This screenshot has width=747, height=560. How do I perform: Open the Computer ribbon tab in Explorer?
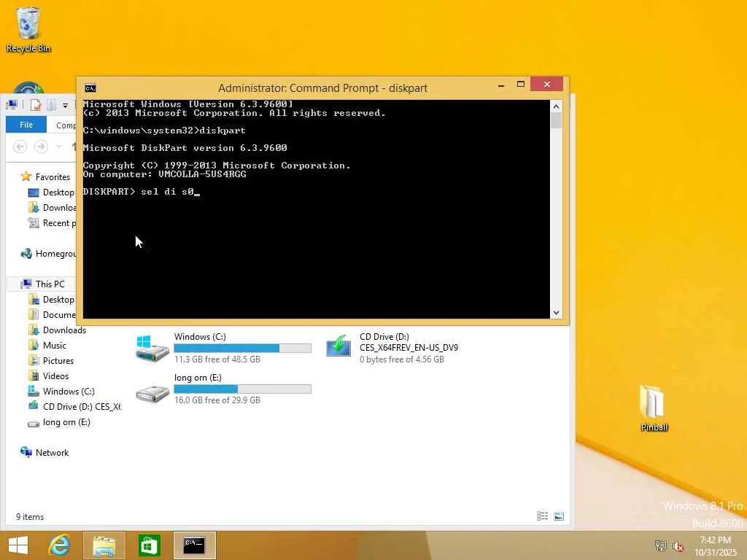[66, 125]
